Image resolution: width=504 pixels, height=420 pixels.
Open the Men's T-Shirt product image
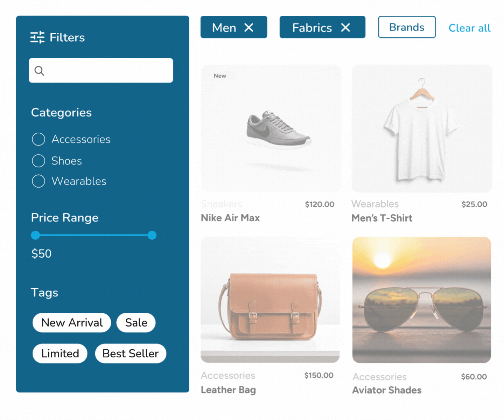point(422,128)
